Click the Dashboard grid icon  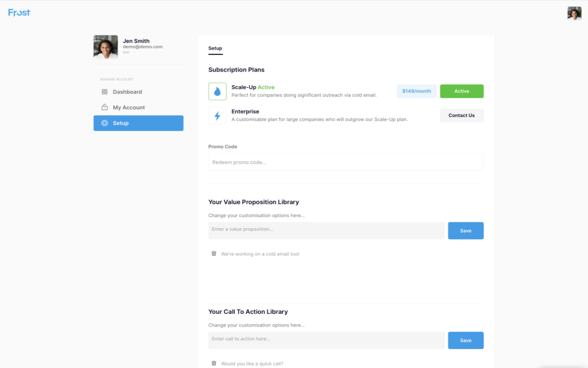(x=105, y=92)
